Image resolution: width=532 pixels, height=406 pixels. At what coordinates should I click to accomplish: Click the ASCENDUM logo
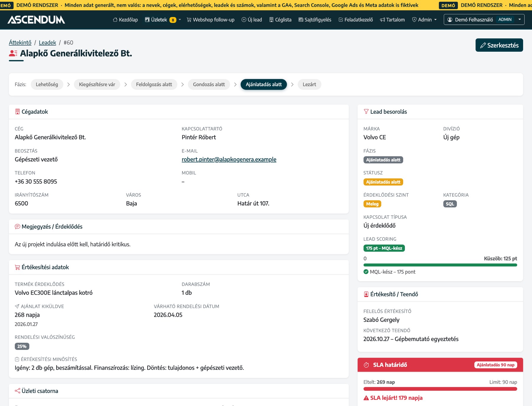click(36, 20)
